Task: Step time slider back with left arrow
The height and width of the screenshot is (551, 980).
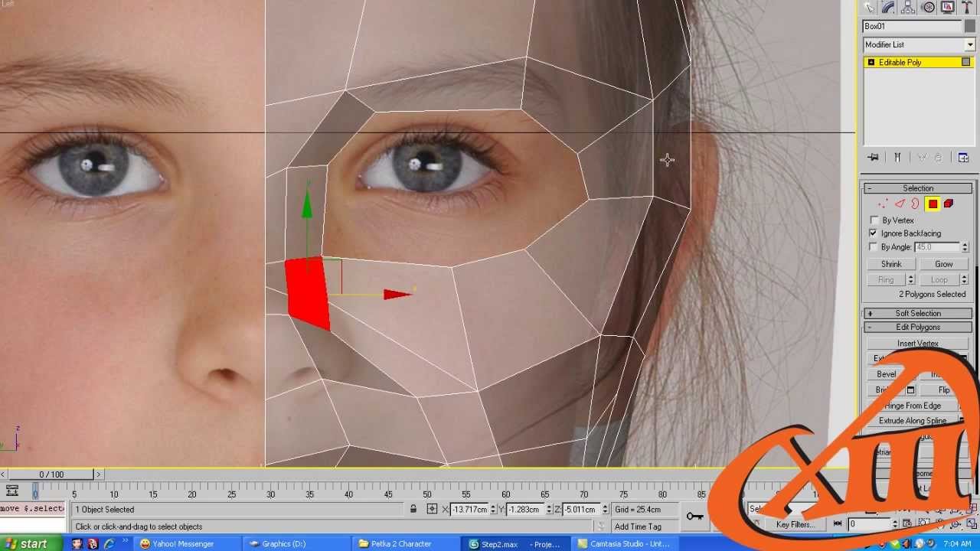Action: click(4, 474)
